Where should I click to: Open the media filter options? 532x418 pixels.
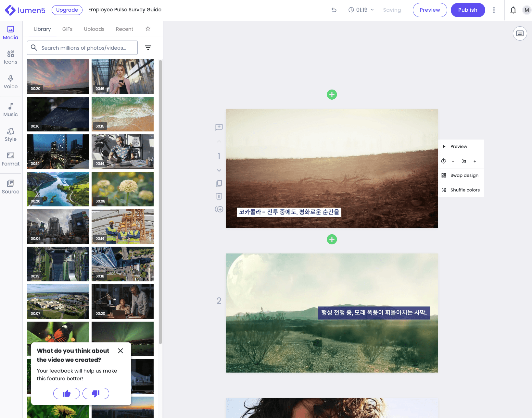[x=148, y=48]
